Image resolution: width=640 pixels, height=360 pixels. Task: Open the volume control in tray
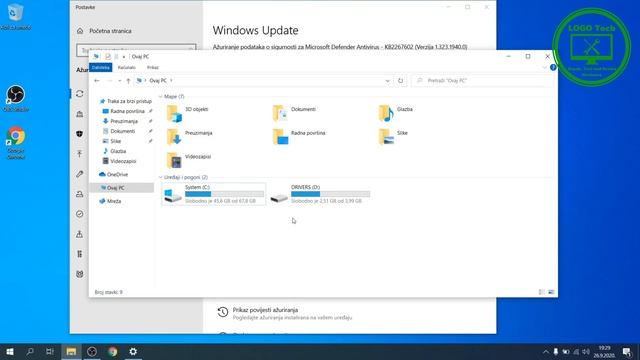click(x=585, y=352)
